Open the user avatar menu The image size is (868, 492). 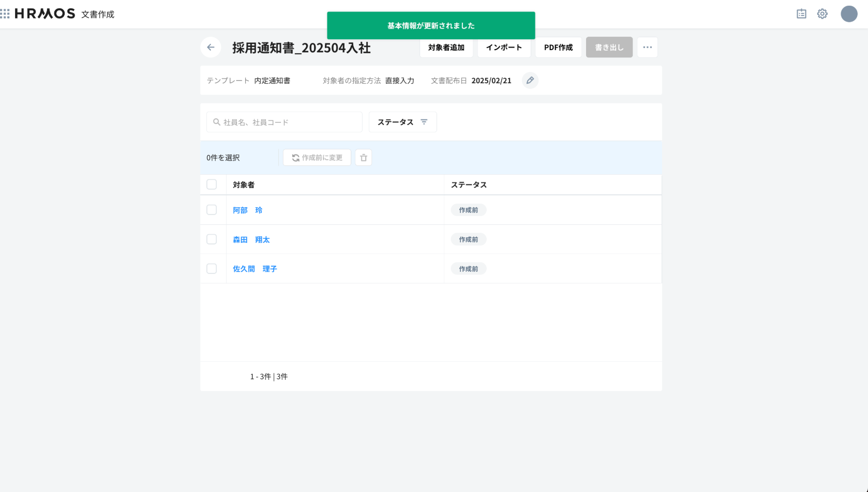coord(849,14)
